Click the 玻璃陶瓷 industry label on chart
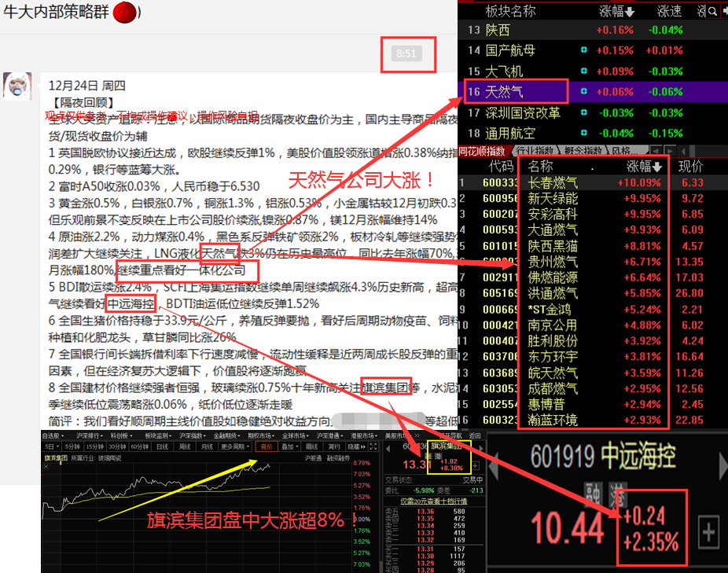This screenshot has height=573, width=728. pyautogui.click(x=109, y=457)
